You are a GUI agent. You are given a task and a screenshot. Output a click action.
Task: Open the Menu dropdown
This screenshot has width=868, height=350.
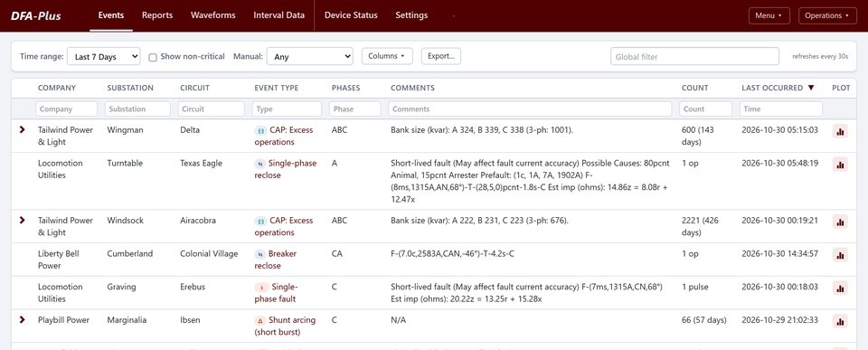pos(769,15)
